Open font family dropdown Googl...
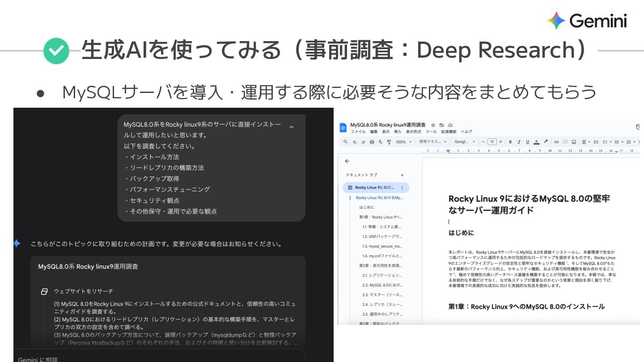 tap(465, 142)
